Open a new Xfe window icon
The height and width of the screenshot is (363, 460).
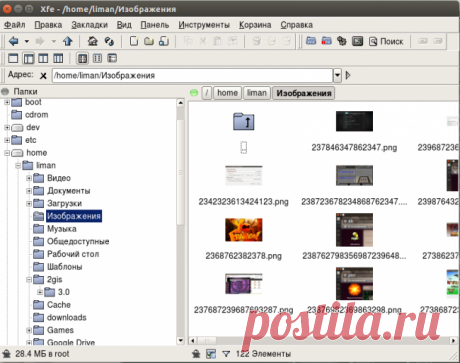click(x=311, y=41)
